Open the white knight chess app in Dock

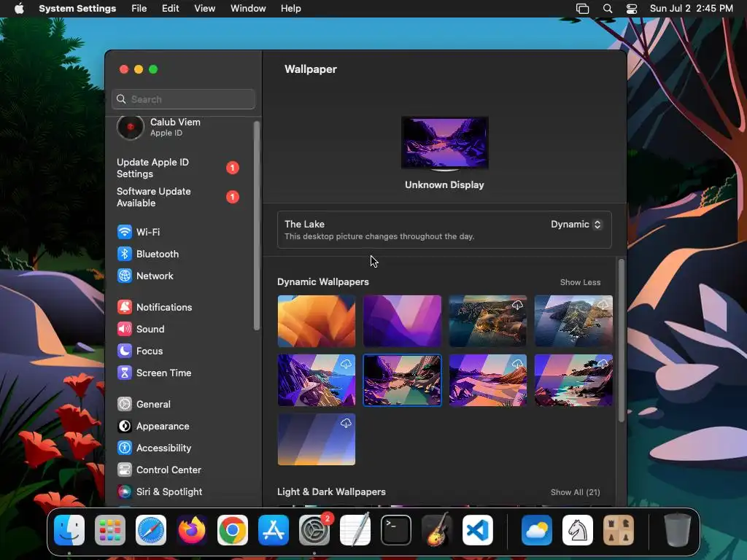[578, 530]
